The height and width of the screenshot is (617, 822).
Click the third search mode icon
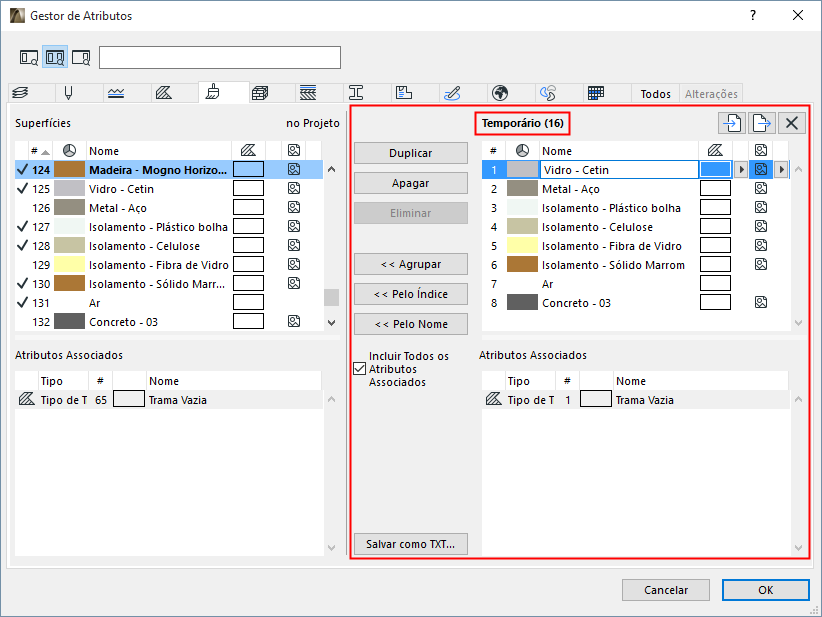click(x=81, y=58)
